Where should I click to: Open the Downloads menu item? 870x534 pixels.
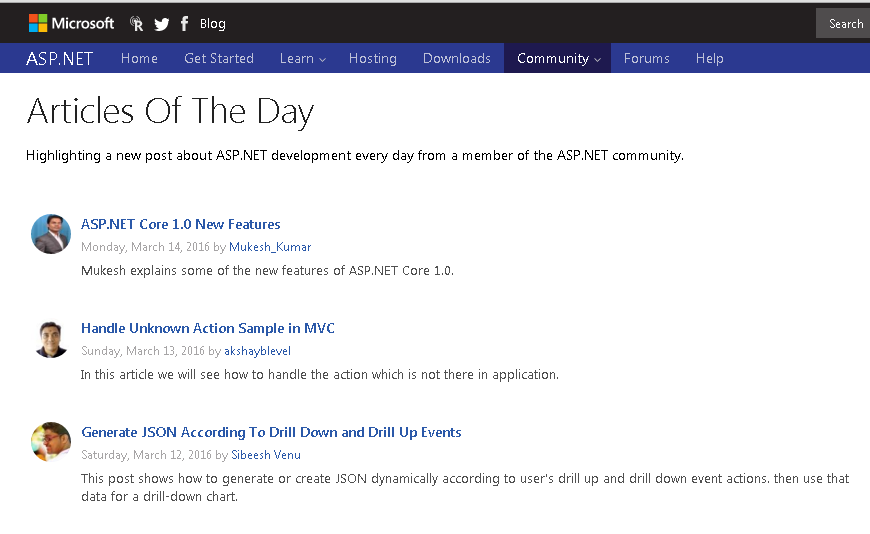(457, 58)
